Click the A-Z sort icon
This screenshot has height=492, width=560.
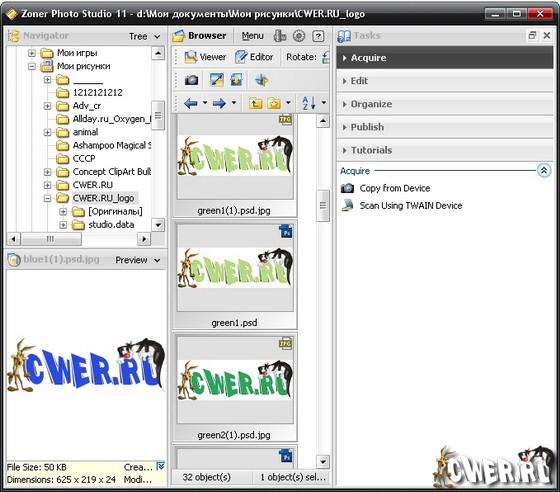[308, 103]
